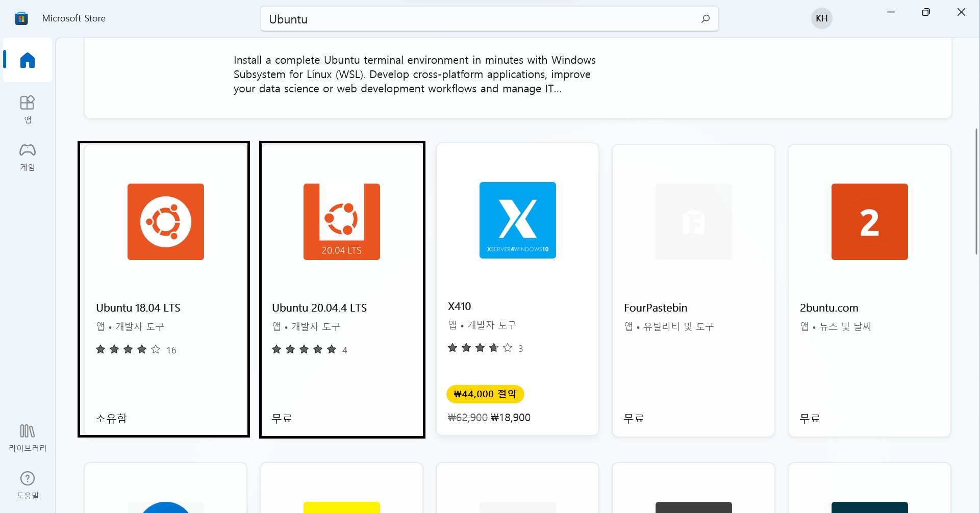Restore down the Microsoft Store window
Screen dimensions: 980x513
[926, 12]
